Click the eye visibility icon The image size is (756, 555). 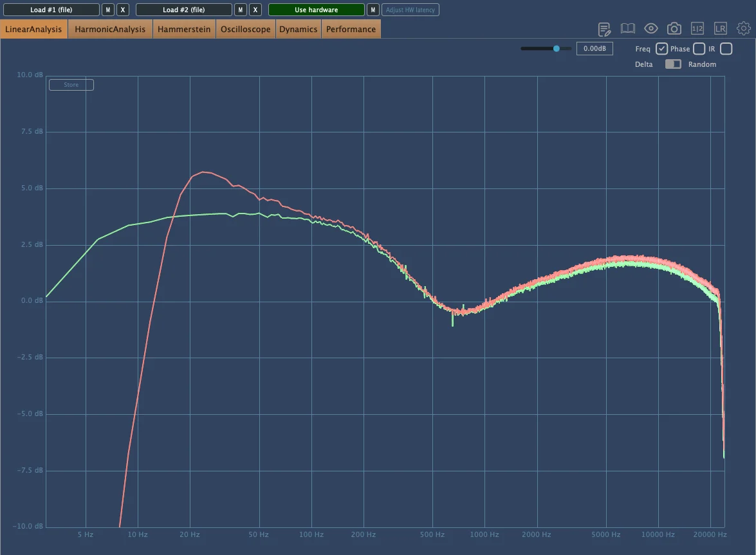coord(650,28)
